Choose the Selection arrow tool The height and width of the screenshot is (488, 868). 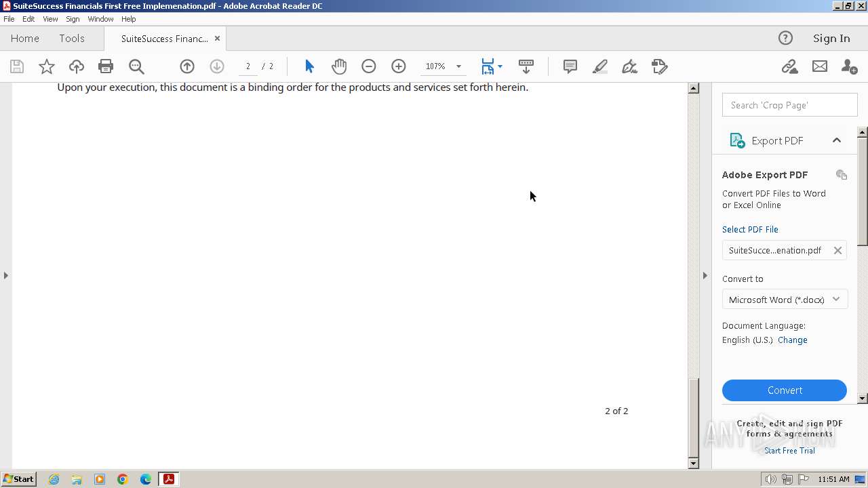point(309,66)
